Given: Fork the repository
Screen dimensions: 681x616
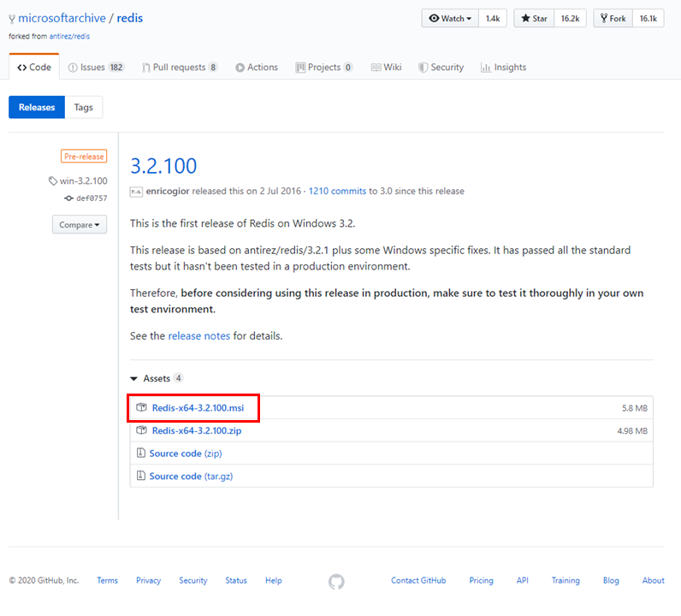Looking at the screenshot, I should [613, 18].
